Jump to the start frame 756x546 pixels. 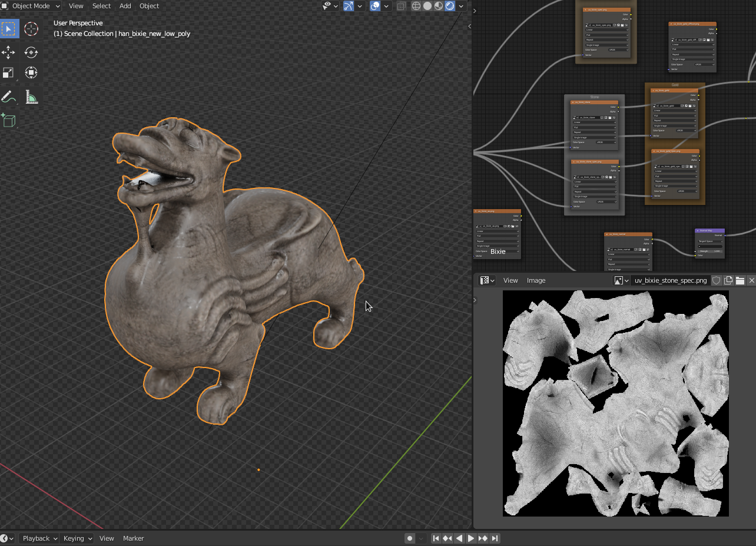436,538
